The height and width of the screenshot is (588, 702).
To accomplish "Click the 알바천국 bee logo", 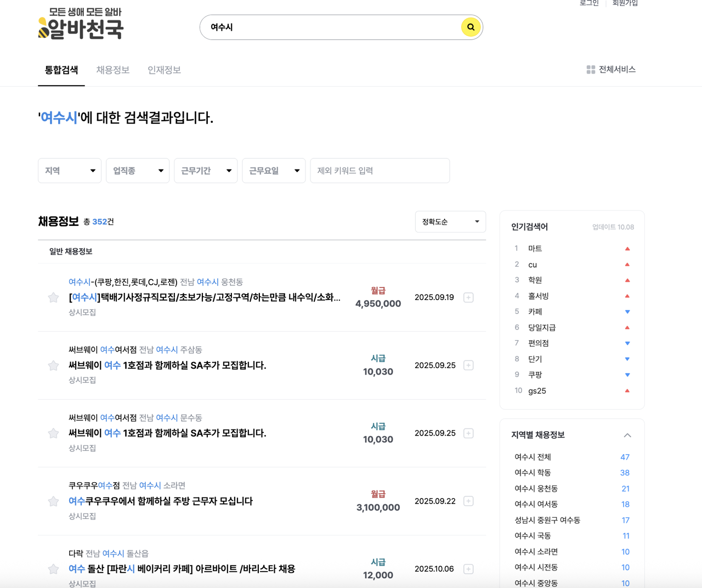I will coord(81,24).
